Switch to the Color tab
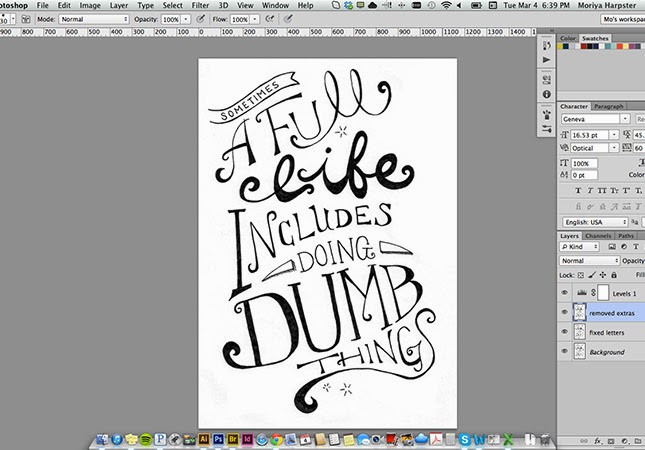Viewport: 645px width, 450px height. pos(568,38)
